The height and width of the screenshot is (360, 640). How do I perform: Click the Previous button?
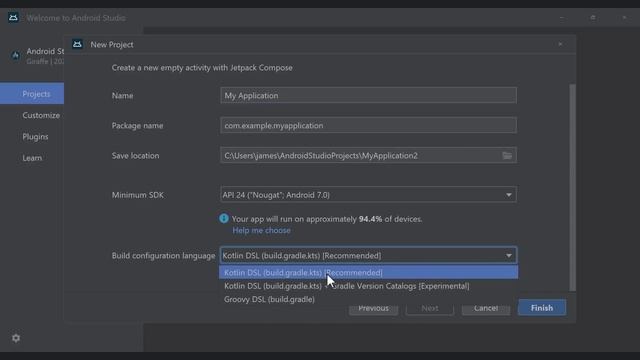tap(373, 309)
